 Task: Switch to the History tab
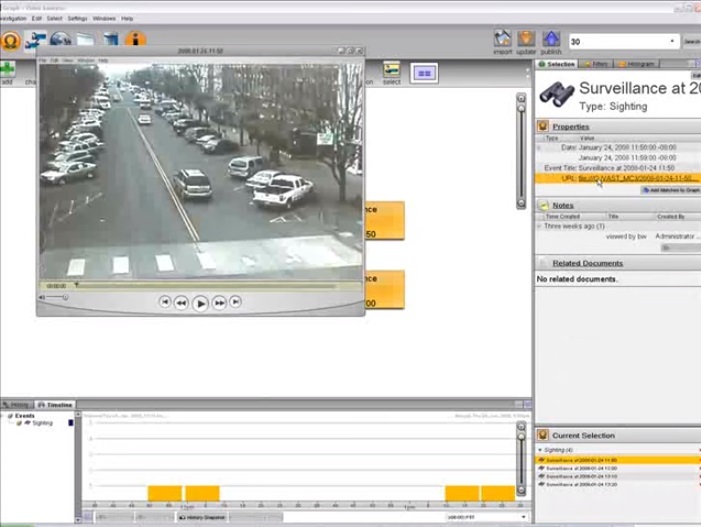coord(17,405)
